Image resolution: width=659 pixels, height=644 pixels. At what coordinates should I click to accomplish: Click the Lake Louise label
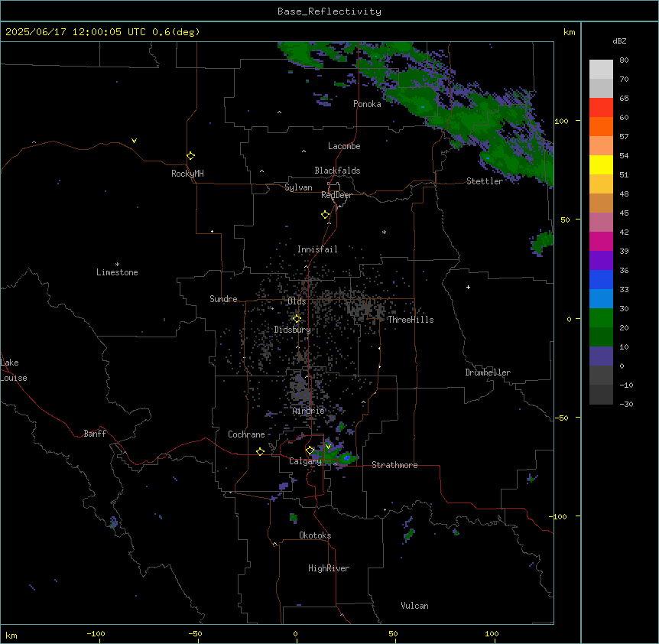point(14,370)
